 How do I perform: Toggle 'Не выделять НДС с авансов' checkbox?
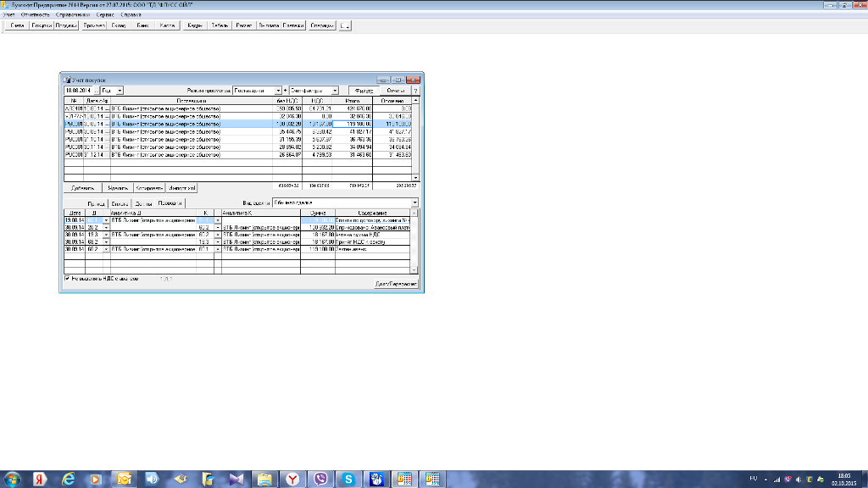pyautogui.click(x=68, y=278)
